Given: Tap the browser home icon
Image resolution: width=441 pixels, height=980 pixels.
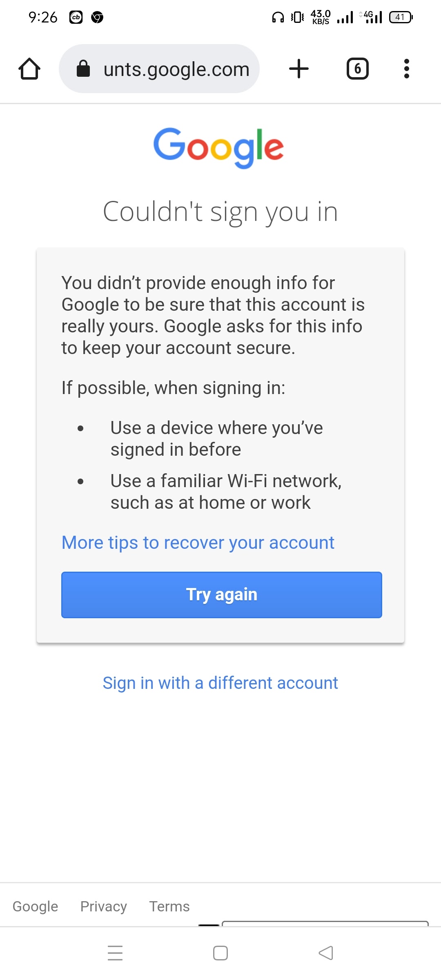Looking at the screenshot, I should 29,69.
